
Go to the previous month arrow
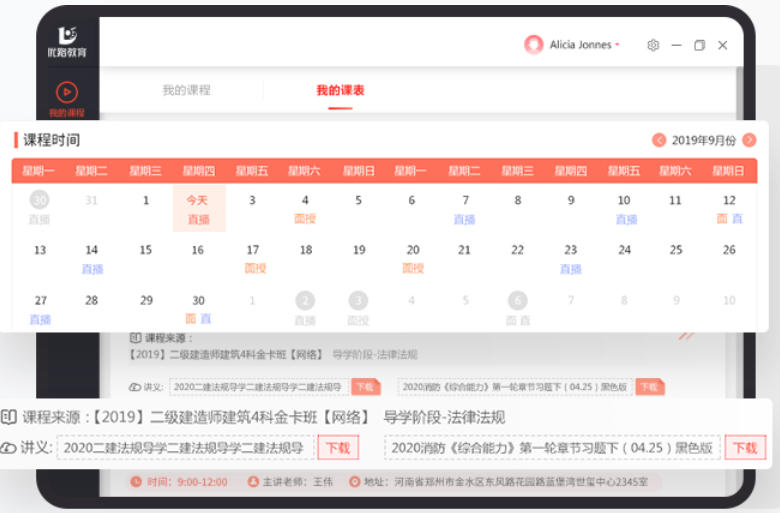[x=659, y=140]
